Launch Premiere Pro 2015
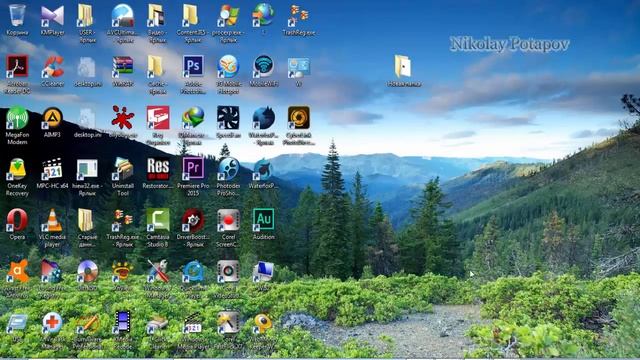The height and width of the screenshot is (360, 640). click(193, 169)
